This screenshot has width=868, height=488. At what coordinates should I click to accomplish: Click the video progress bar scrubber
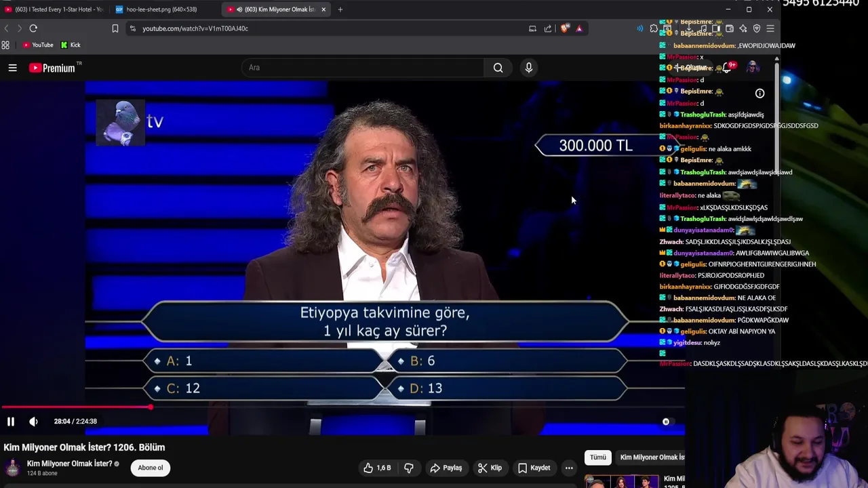coord(151,407)
